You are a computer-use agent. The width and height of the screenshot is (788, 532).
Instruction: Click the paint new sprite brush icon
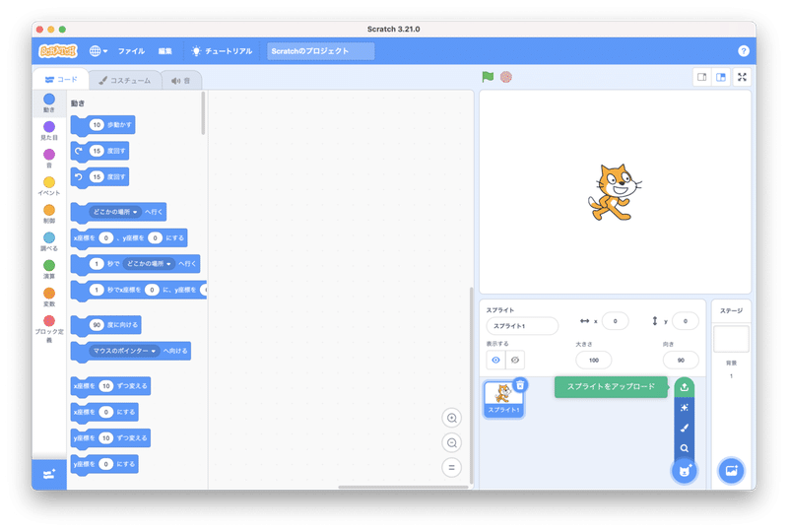click(684, 428)
